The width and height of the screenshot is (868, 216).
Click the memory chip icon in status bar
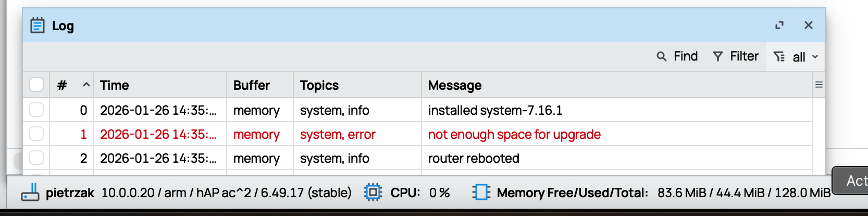tap(481, 193)
